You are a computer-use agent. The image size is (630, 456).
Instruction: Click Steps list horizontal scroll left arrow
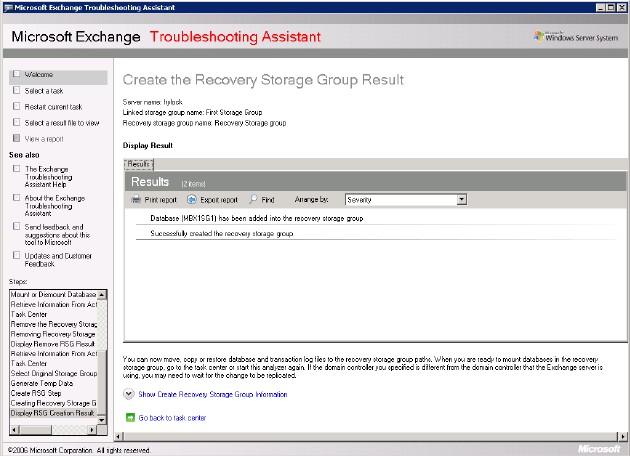tap(14, 430)
